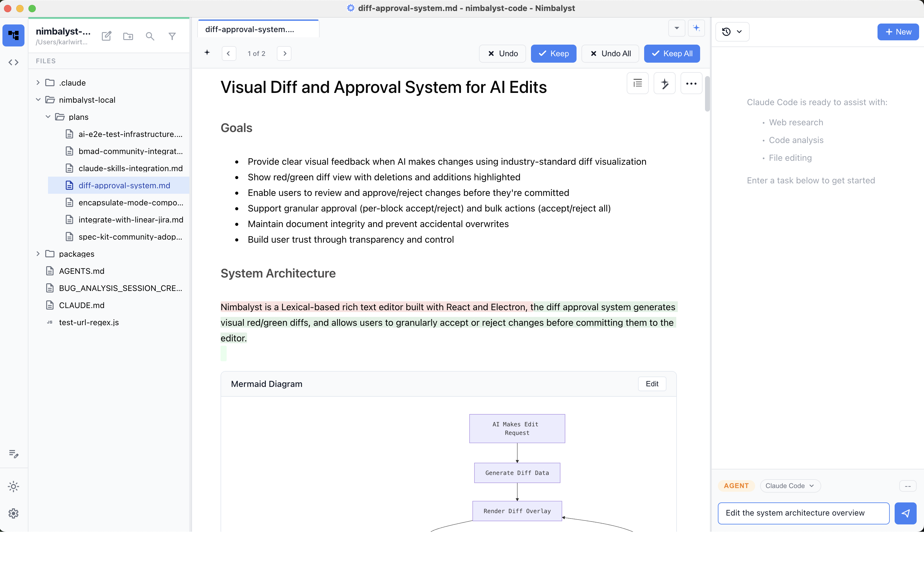Click the AGENT mode badge
Screen dimensions: 924x577
(x=736, y=486)
